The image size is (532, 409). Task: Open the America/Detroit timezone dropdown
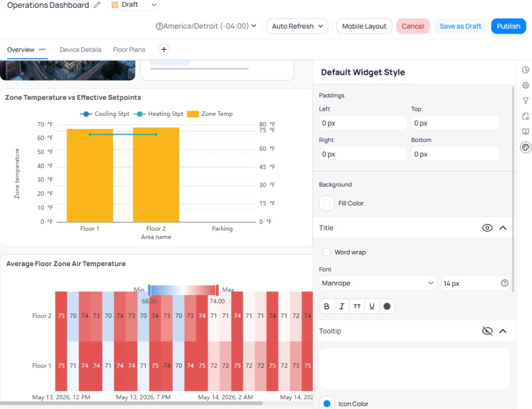pyautogui.click(x=206, y=26)
